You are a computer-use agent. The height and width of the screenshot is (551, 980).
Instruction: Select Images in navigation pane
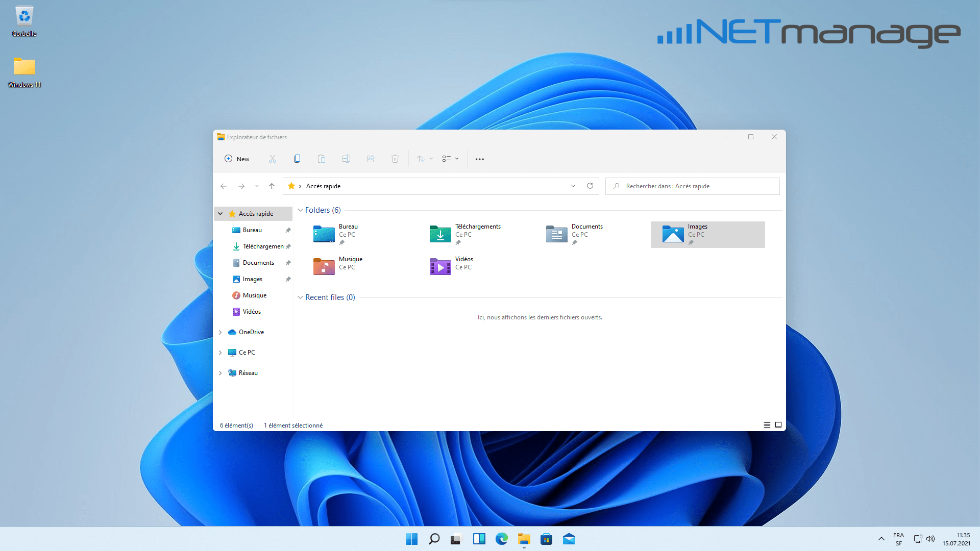252,279
